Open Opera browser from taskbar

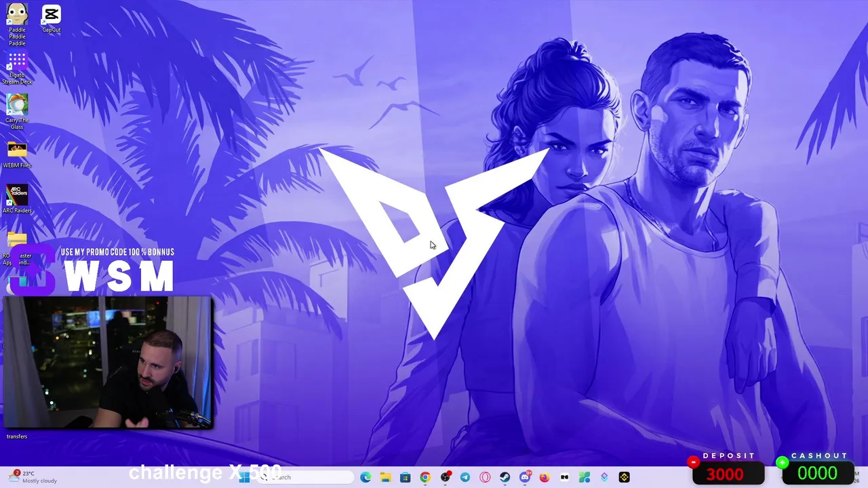click(x=485, y=477)
